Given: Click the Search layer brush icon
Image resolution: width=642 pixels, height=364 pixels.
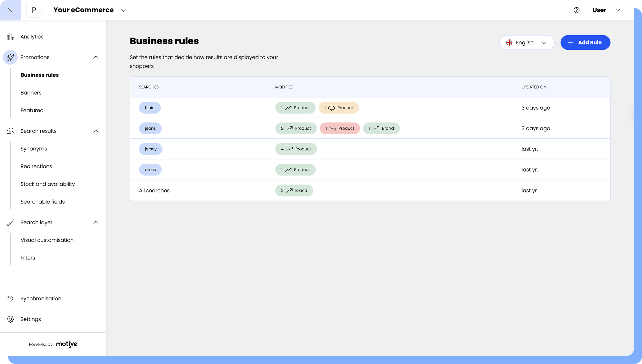Looking at the screenshot, I should pos(10,223).
